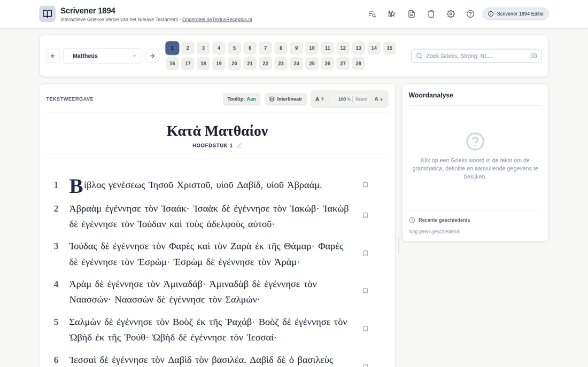Toggle Interlineair view

[285, 99]
